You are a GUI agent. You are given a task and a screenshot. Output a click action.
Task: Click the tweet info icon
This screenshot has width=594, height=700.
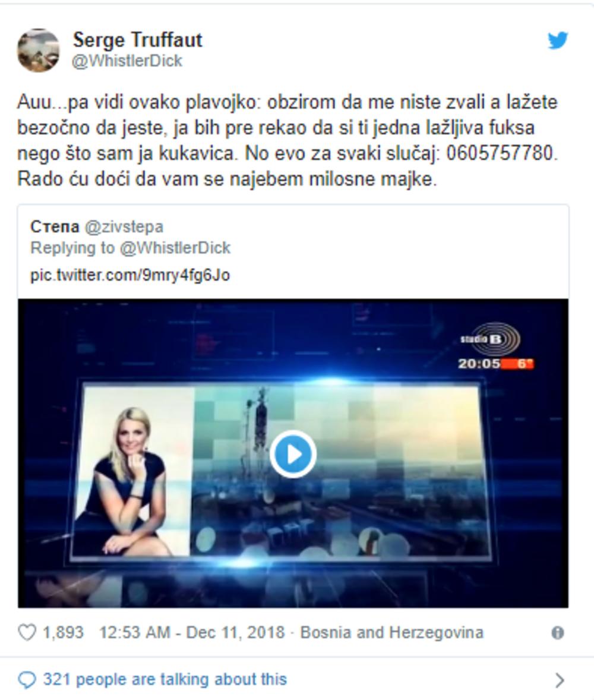click(x=558, y=633)
